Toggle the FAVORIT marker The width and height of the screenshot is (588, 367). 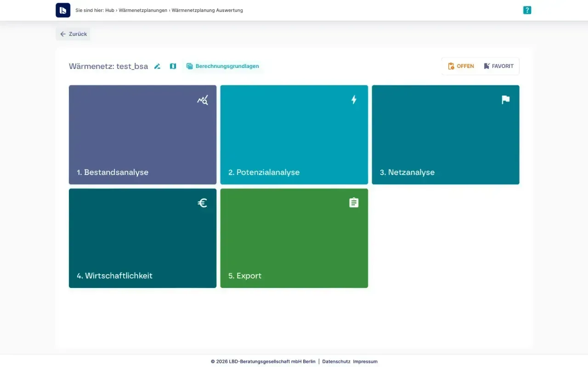(x=498, y=66)
